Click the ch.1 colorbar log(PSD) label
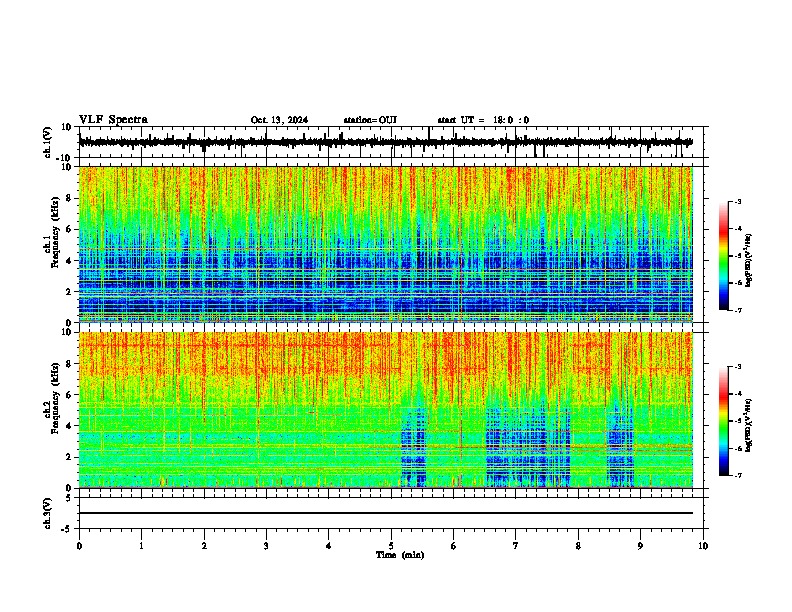The height and width of the screenshot is (612, 792). coord(749,260)
